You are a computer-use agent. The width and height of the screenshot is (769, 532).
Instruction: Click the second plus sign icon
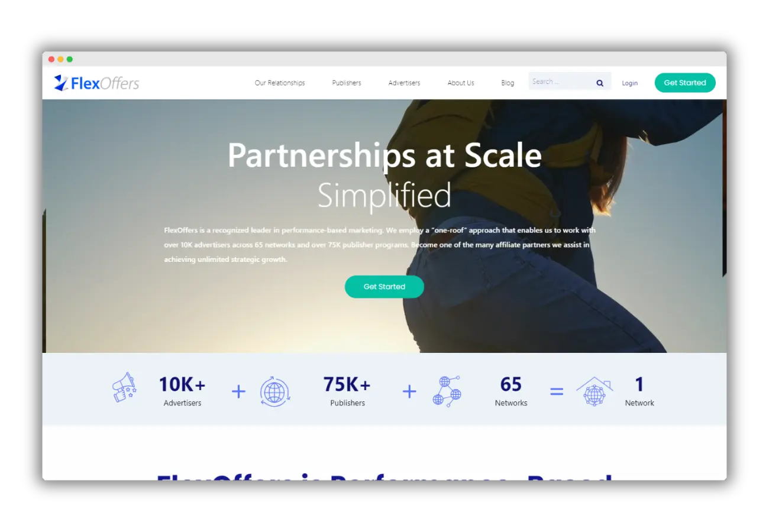(x=409, y=391)
